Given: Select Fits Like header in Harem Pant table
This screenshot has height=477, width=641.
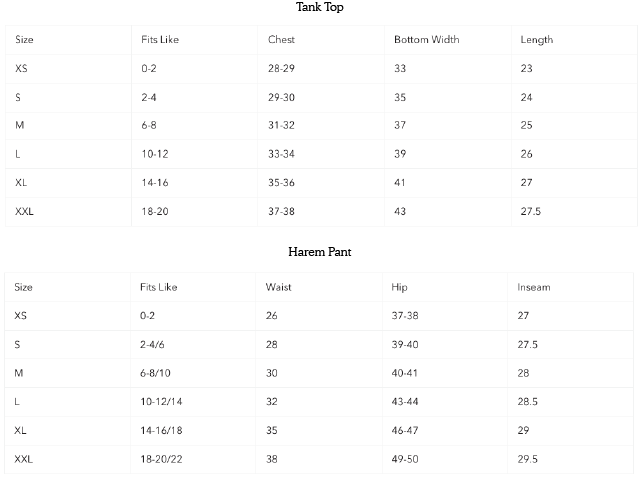Looking at the screenshot, I should (x=159, y=287).
